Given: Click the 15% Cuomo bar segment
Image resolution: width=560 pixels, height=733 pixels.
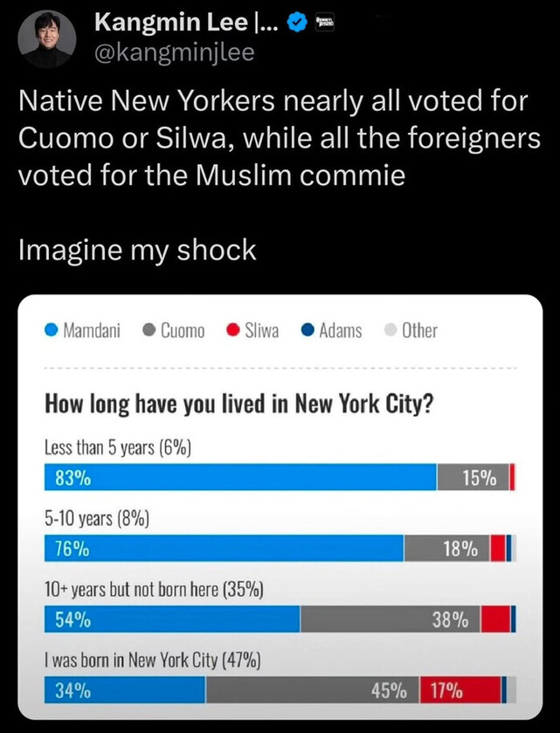Looking at the screenshot, I should (x=472, y=478).
